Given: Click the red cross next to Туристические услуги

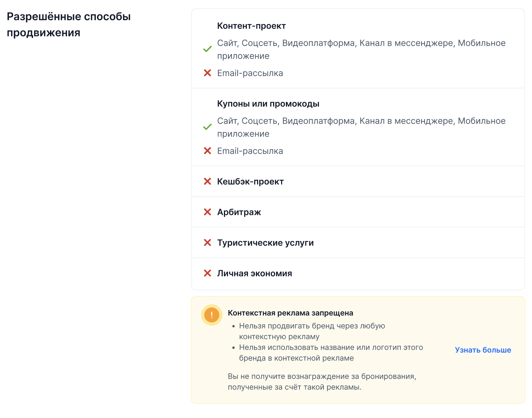Looking at the screenshot, I should [x=207, y=243].
